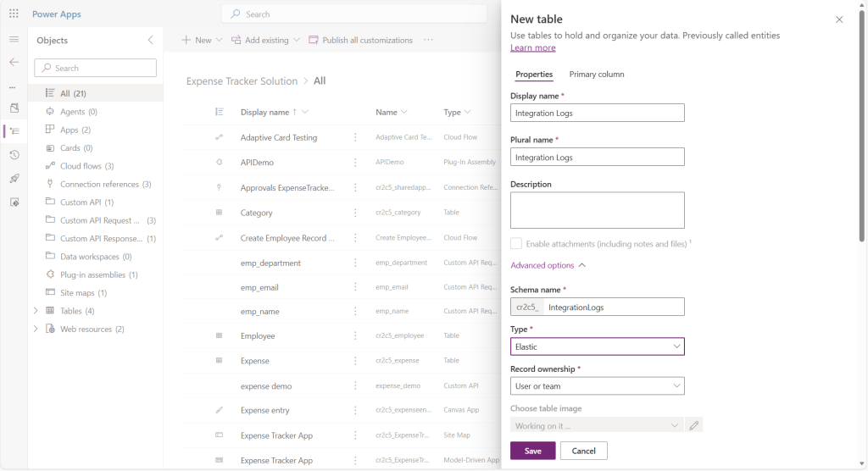Screen dimensions: 868x471
Task: Open the History icon in left rail
Action: tap(14, 155)
